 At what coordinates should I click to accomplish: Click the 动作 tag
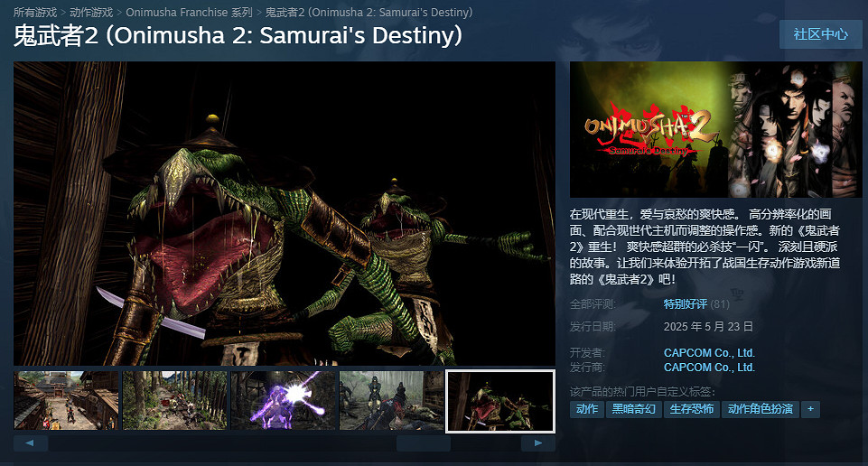(x=587, y=409)
